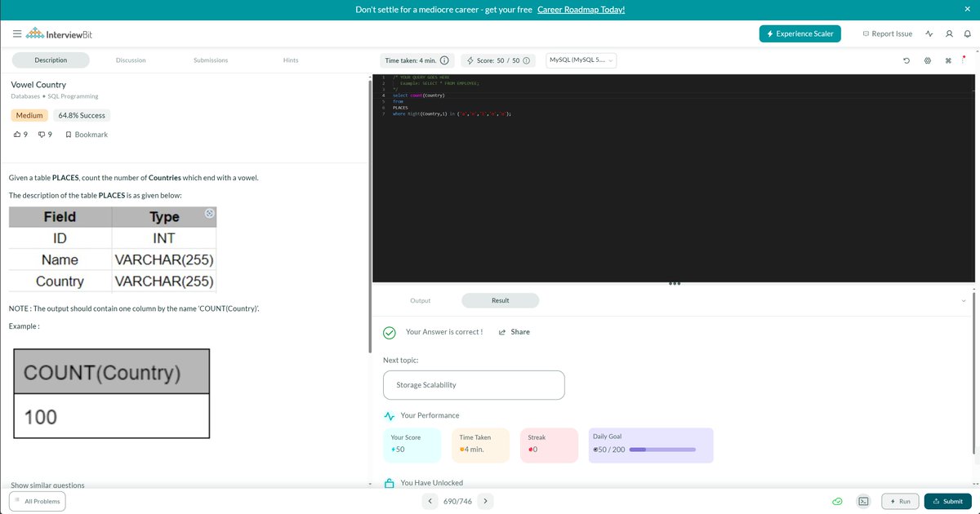Viewport: 980px width, 514px height.
Task: Switch to the Description tab
Action: [51, 60]
